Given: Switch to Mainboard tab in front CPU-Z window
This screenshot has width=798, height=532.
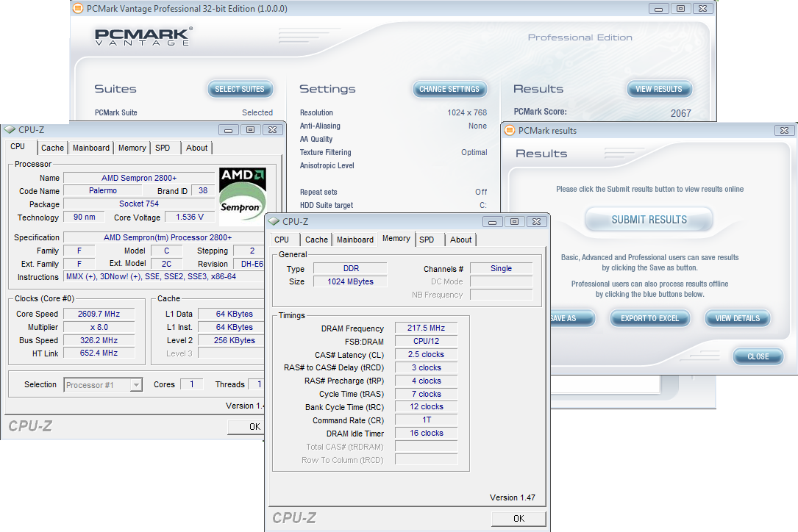Looking at the screenshot, I should coord(355,240).
